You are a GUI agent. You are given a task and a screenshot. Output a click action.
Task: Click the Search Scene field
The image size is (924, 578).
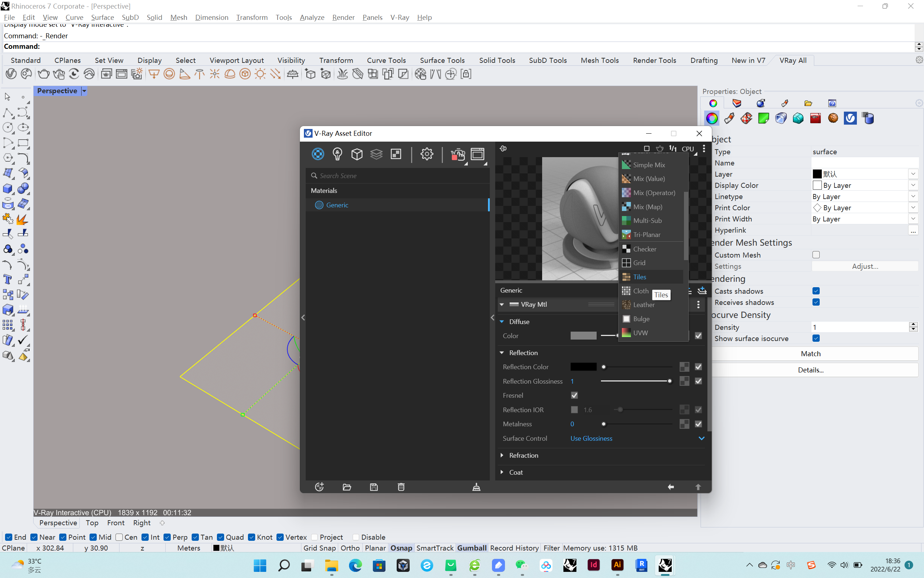point(398,176)
